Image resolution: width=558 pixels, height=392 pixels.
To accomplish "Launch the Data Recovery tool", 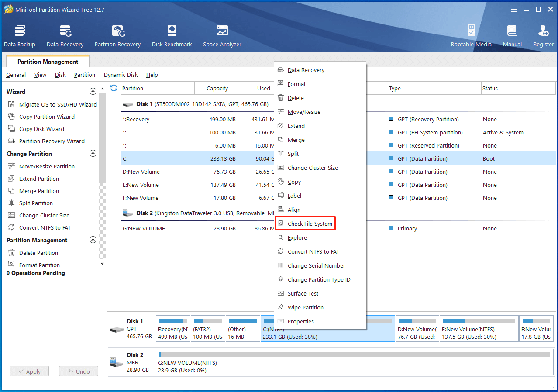I will point(65,36).
